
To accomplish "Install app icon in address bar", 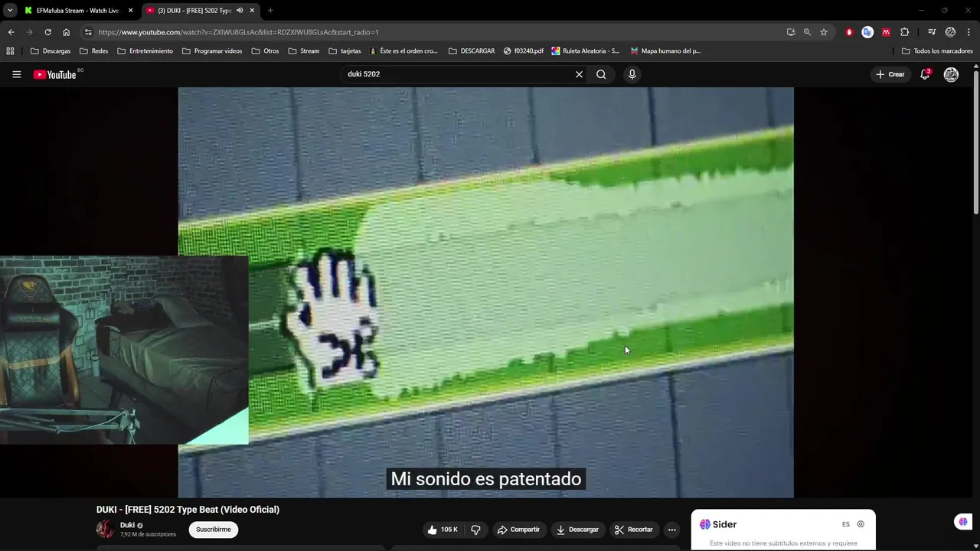I will click(791, 32).
